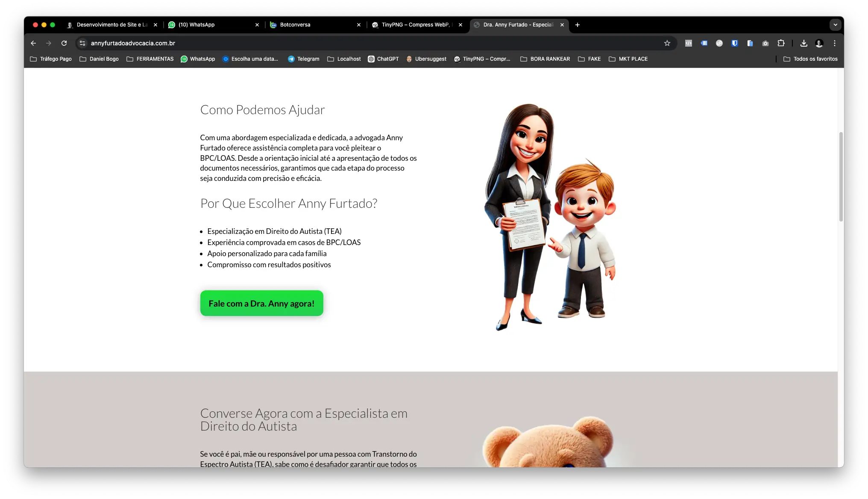Click the back navigation arrow
The width and height of the screenshot is (868, 499).
[x=33, y=43]
